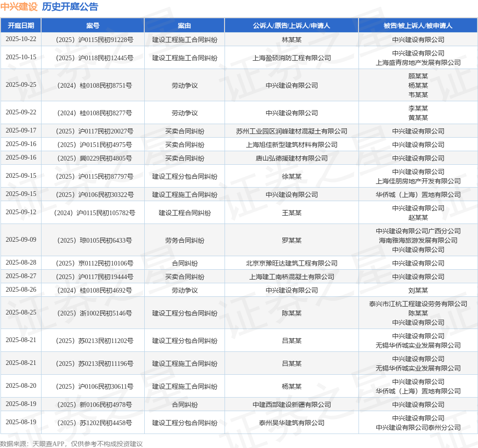
Task: Click defendant 韦某某
Action: pyautogui.click(x=418, y=95)
